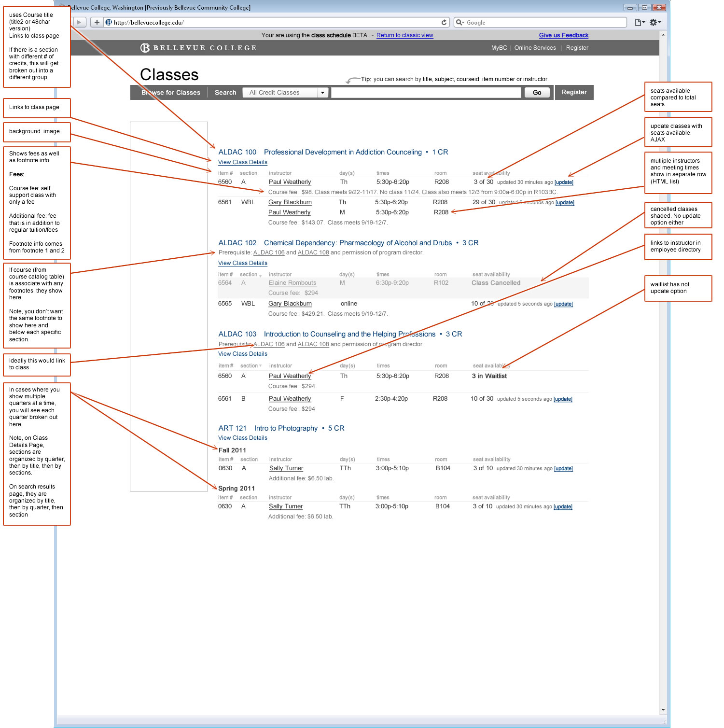
Task: Click the gray Register button
Action: coord(574,92)
